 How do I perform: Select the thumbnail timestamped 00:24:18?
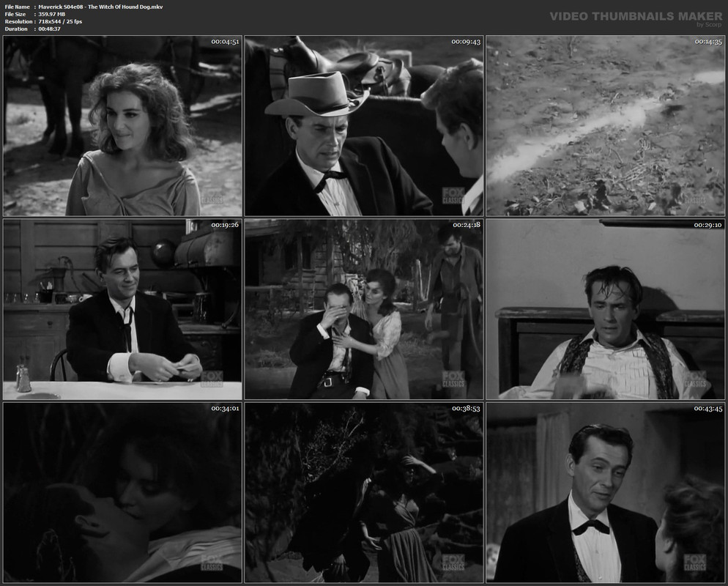coord(364,309)
